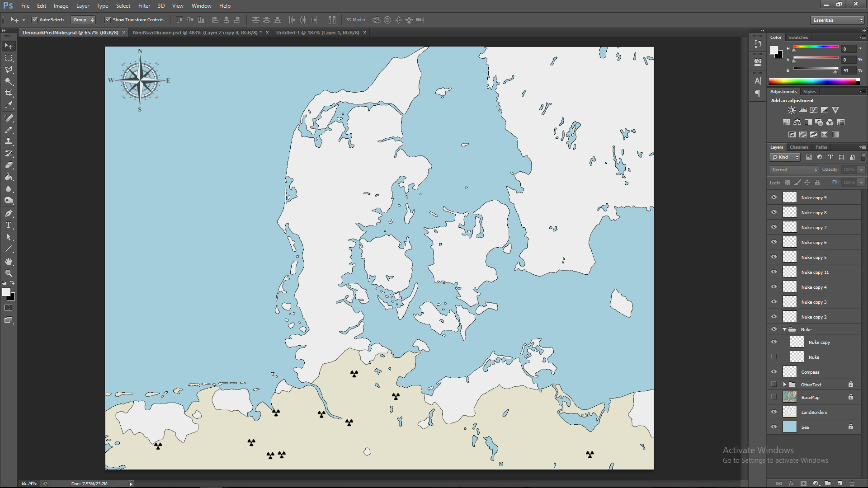This screenshot has width=868, height=488.
Task: Select the Clone Stamp tool
Action: [x=9, y=142]
